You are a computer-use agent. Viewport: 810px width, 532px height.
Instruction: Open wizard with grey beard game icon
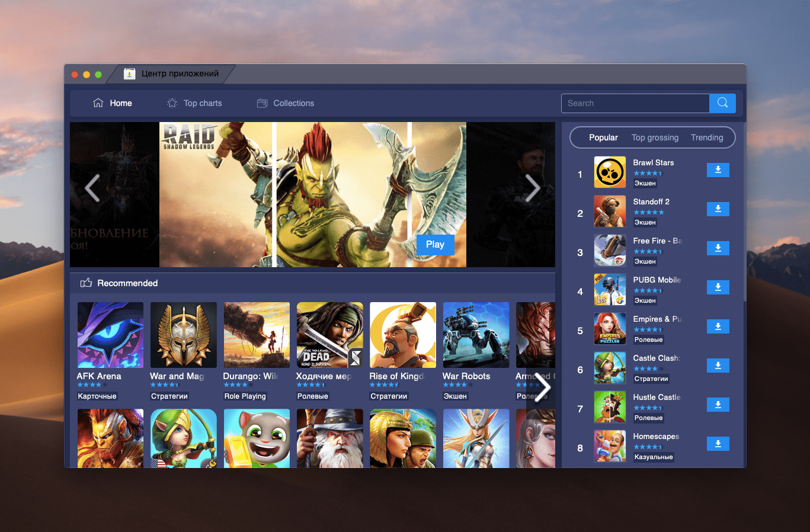click(330, 438)
